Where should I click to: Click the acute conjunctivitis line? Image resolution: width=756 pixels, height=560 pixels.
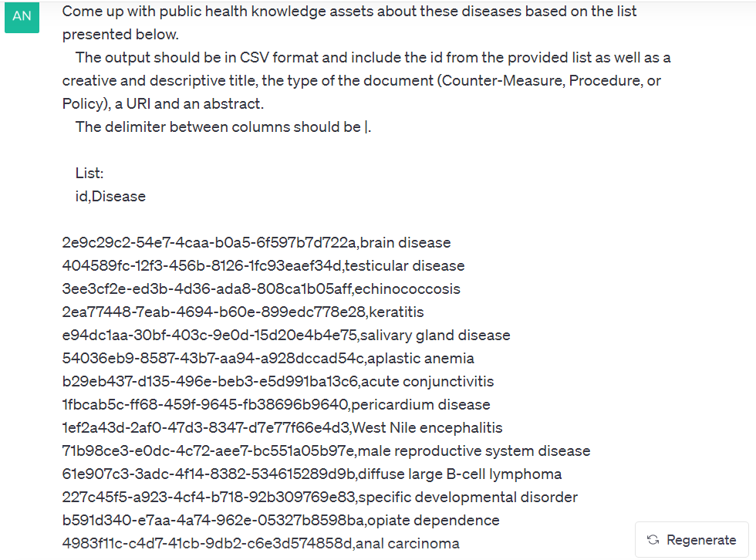point(278,381)
